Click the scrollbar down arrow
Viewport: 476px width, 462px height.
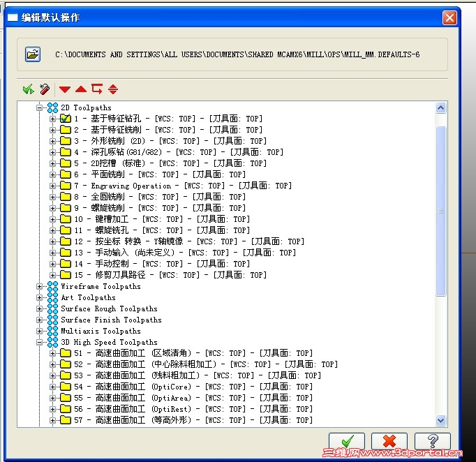pyautogui.click(x=441, y=420)
